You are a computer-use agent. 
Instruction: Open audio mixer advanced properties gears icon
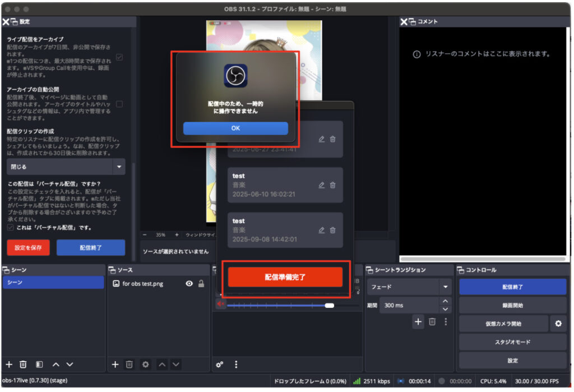220,365
